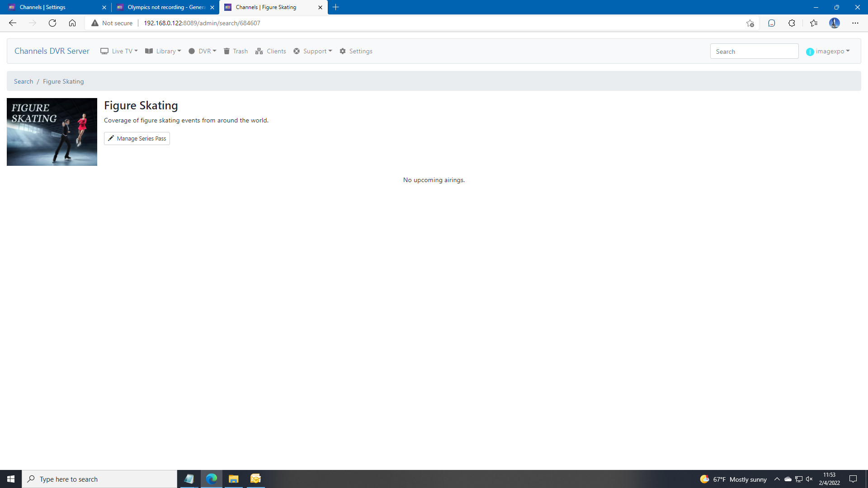Open Clients page from navbar
The image size is (868, 488).
coord(270,51)
